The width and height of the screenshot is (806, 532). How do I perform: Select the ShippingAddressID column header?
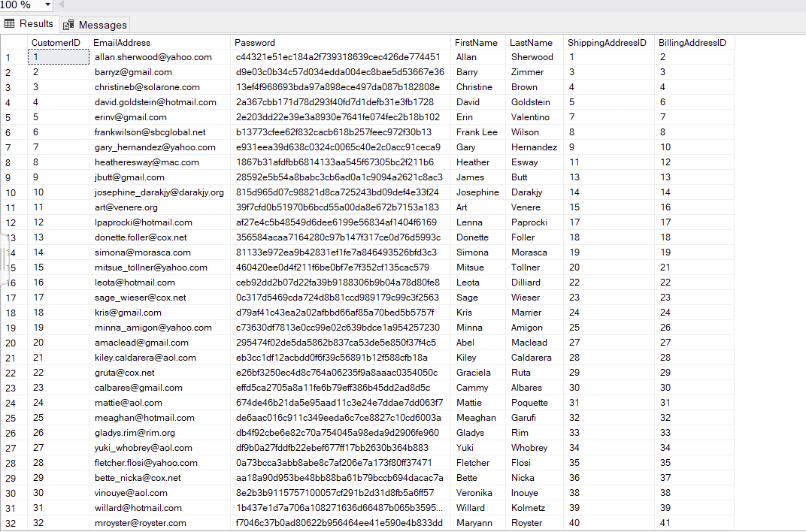click(x=608, y=42)
